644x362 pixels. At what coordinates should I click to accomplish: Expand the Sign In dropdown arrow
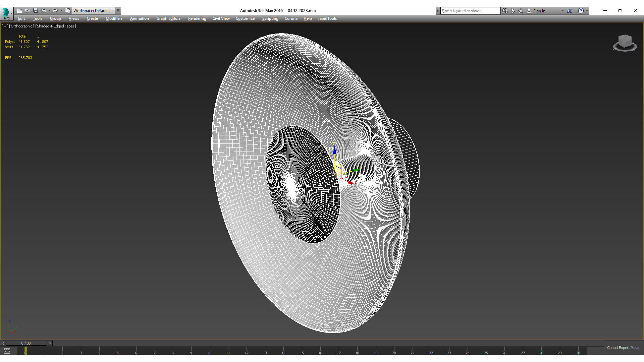coord(562,11)
